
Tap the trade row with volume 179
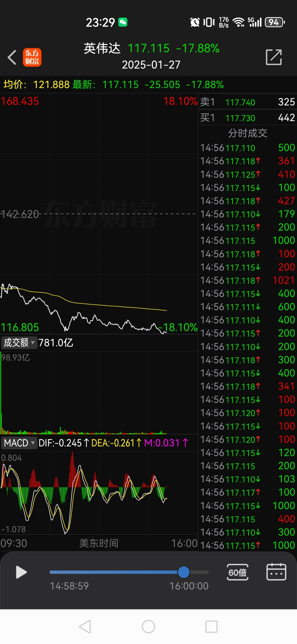(x=248, y=214)
